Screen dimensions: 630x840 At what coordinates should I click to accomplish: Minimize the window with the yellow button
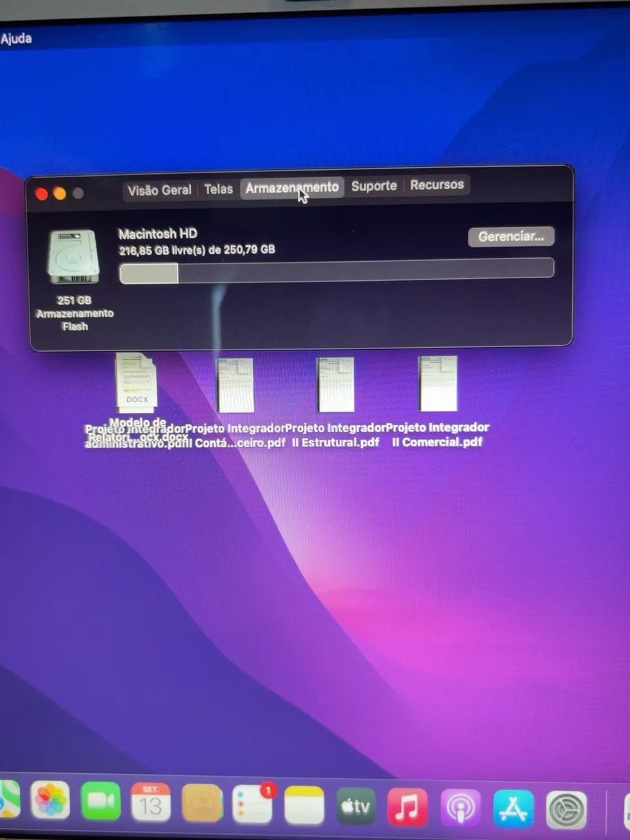coord(60,194)
